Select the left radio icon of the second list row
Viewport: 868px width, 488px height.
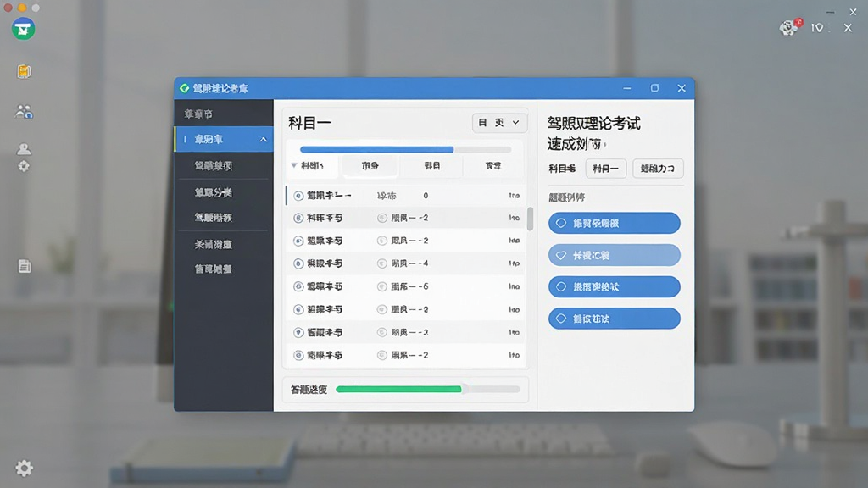298,218
